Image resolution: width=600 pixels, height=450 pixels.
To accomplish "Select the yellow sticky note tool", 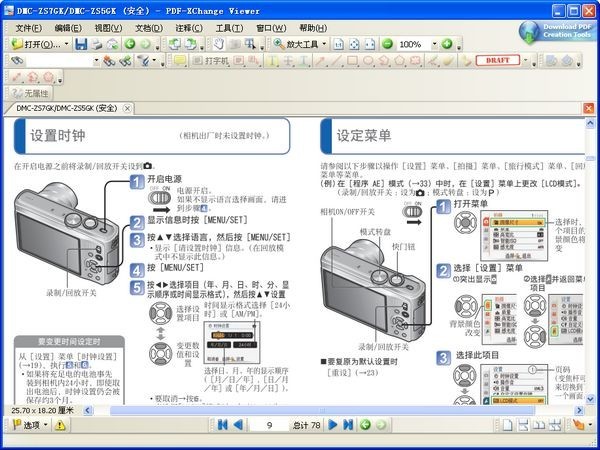I will pyautogui.click(x=180, y=60).
